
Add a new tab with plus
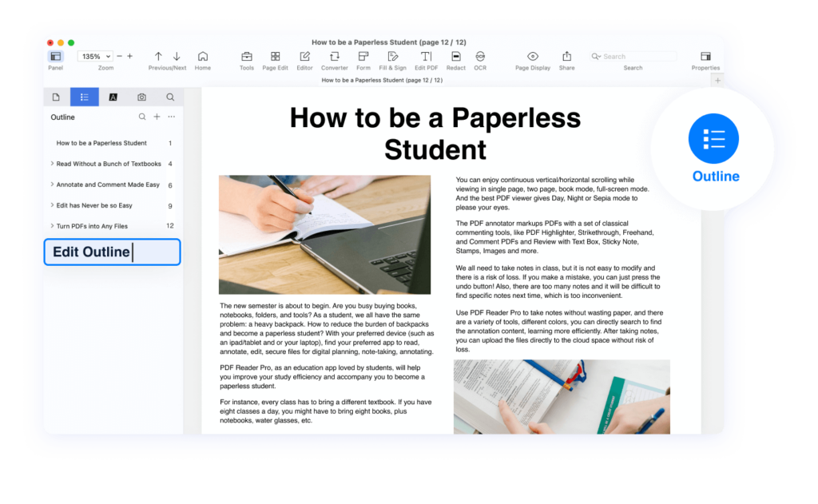(718, 81)
